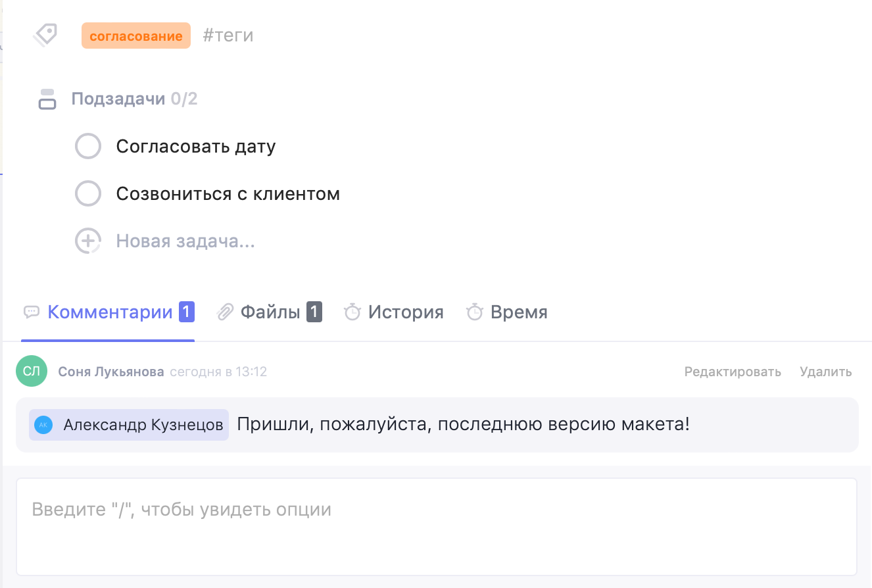This screenshot has height=588, width=872.
Task: Mark Созвониться с клиентом as done
Action: (x=88, y=193)
